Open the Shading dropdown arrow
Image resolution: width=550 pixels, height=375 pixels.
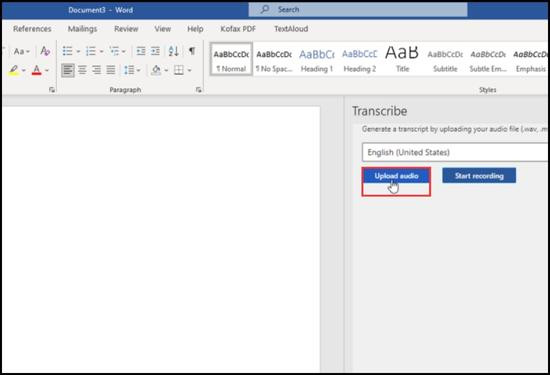pos(166,71)
